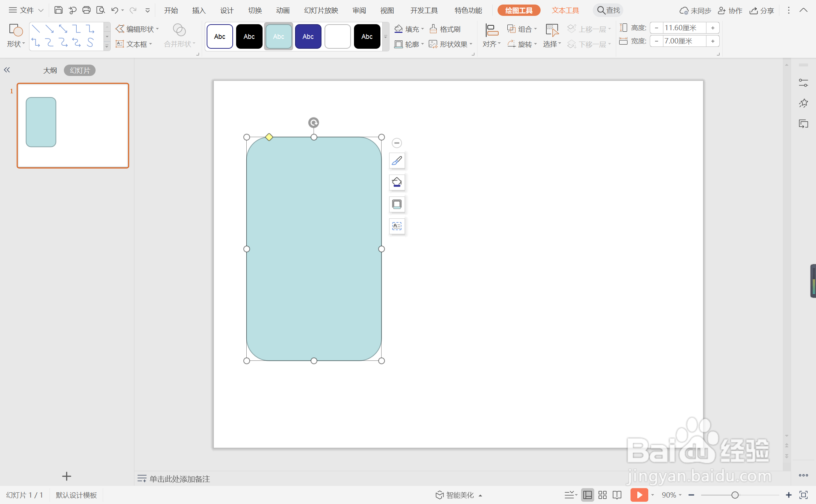
Task: Open the 对齐 align dropdown
Action: pos(491,36)
